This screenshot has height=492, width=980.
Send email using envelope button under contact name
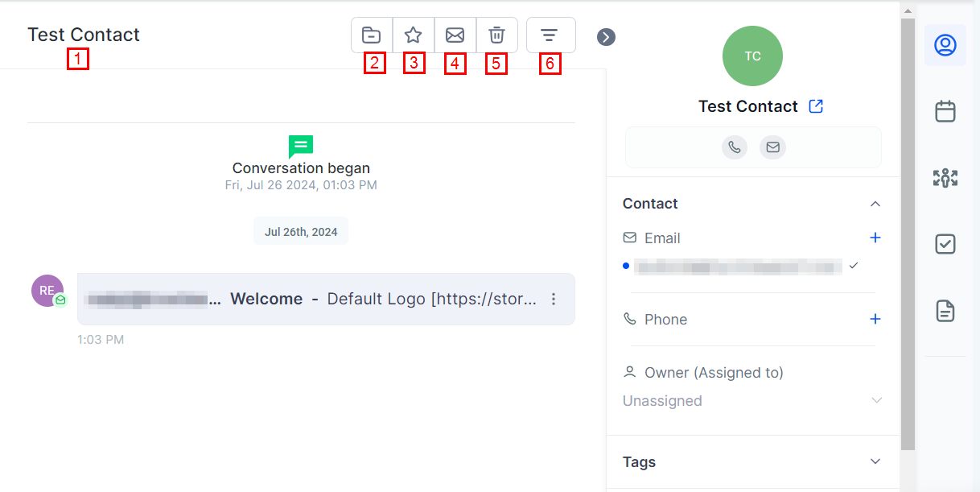click(772, 147)
